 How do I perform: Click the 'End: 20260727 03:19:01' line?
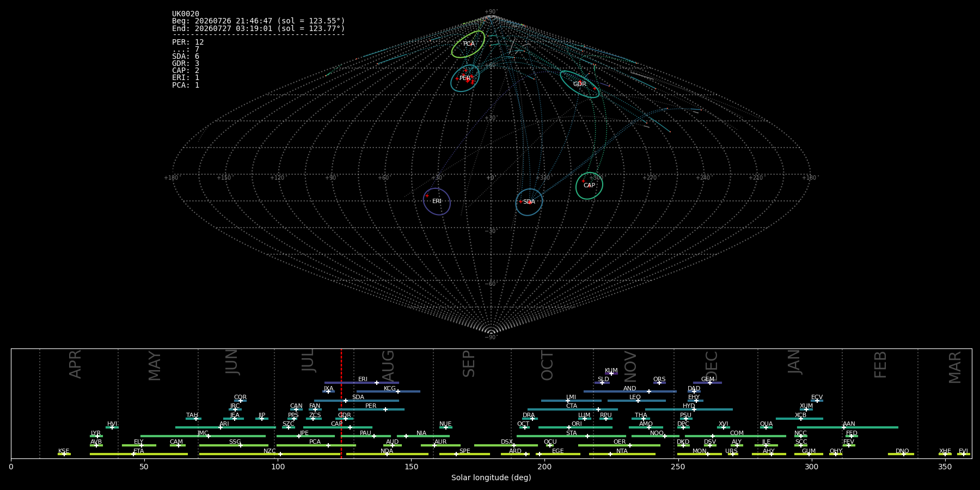[x=259, y=28]
